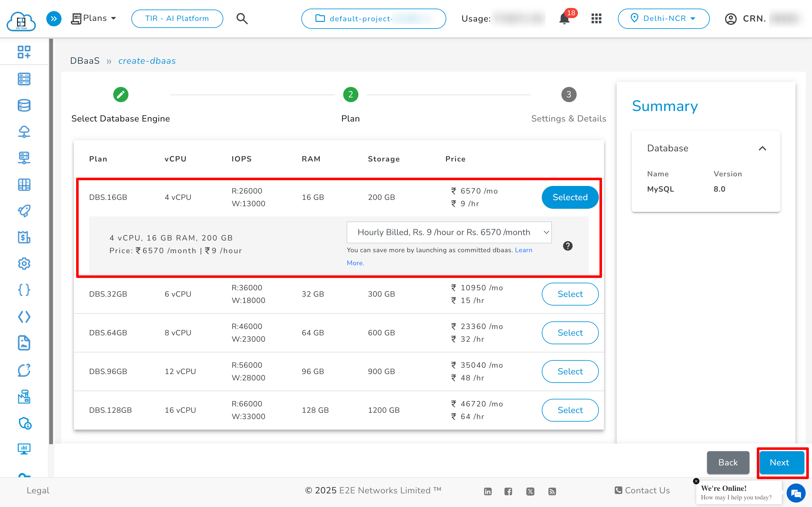Open the Delhi-NCR region dropdown
The image size is (812, 507).
663,18
